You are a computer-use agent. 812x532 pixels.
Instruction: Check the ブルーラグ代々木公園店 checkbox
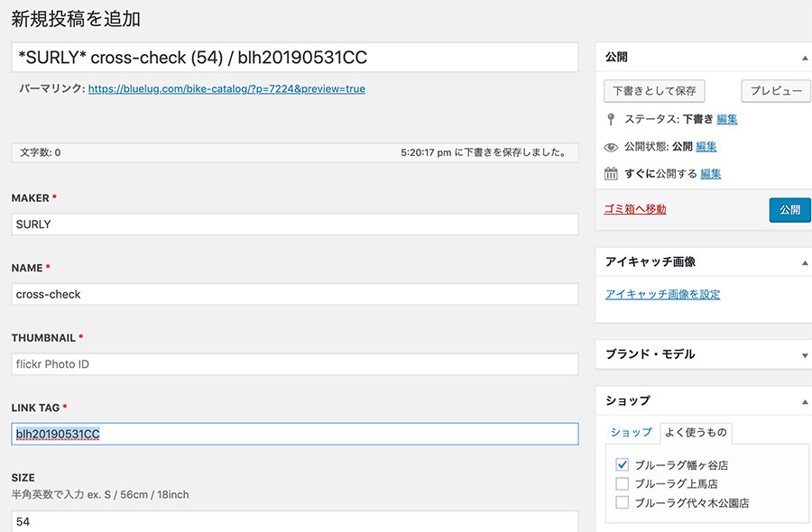[x=622, y=502]
